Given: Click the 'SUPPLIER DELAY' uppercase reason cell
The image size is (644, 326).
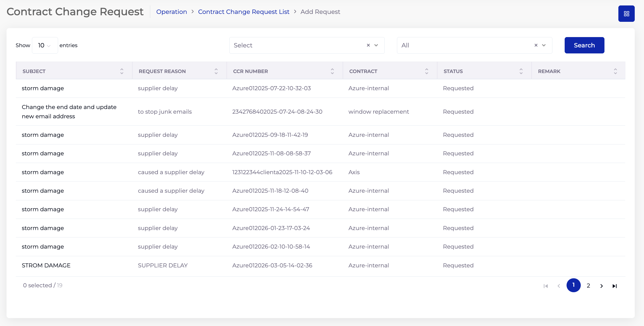Looking at the screenshot, I should 163,265.
